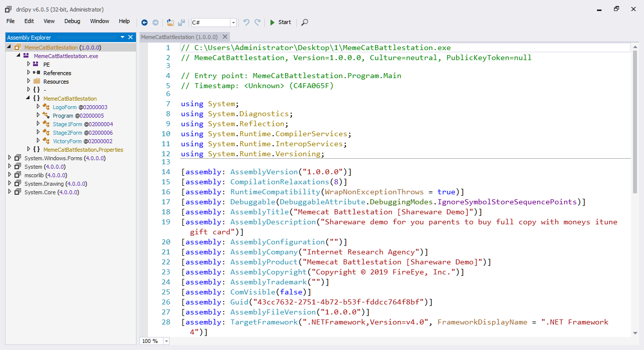Click the Undo icon in the toolbar

coord(246,22)
